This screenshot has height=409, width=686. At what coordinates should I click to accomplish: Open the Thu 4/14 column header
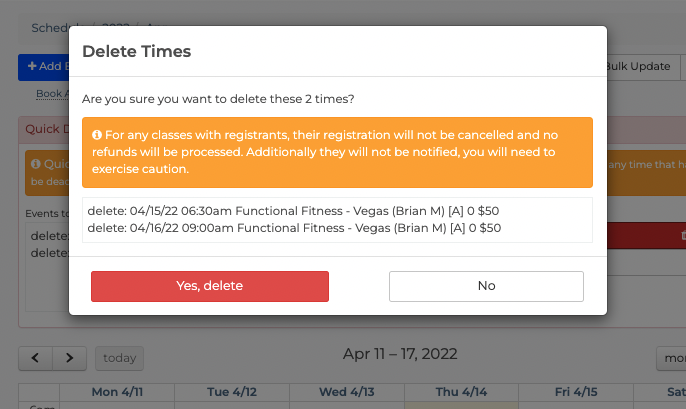461,392
